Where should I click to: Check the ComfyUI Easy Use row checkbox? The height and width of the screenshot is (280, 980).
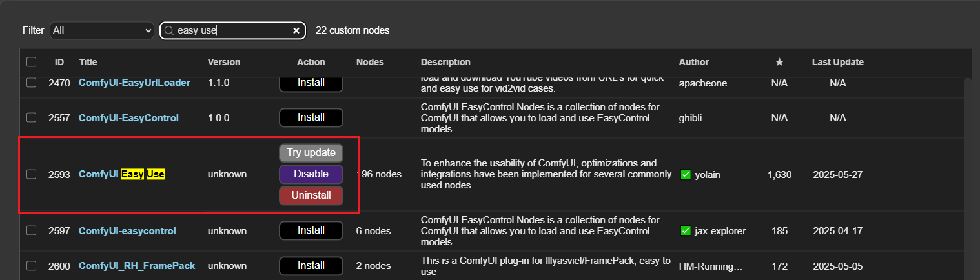click(x=32, y=174)
